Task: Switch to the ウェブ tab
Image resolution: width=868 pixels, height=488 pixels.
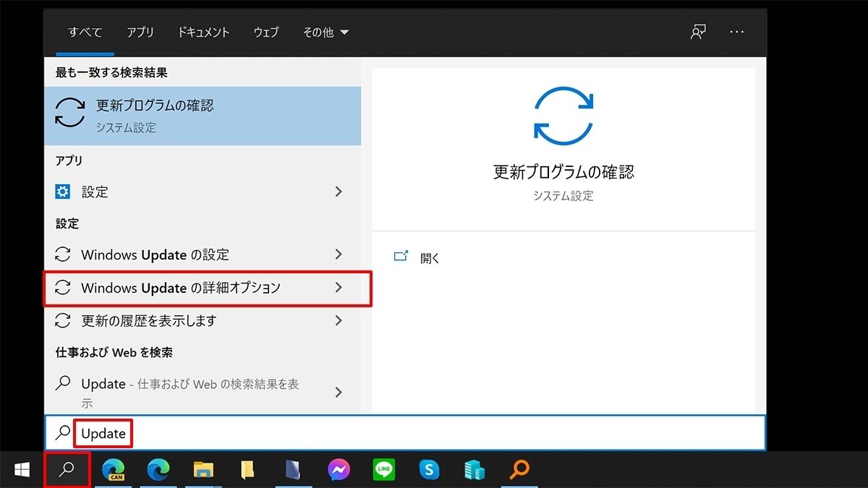Action: click(266, 33)
